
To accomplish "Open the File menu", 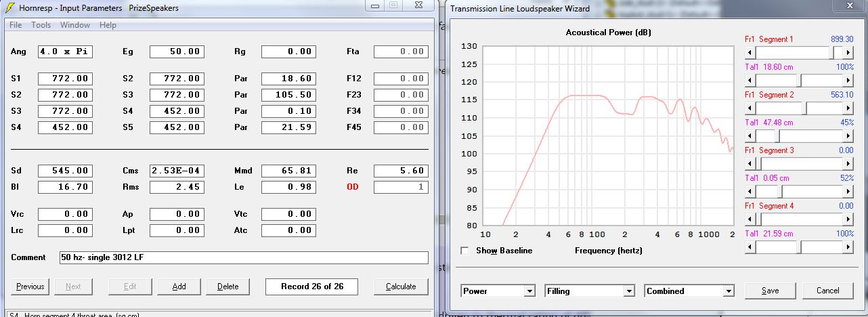I will coord(16,25).
